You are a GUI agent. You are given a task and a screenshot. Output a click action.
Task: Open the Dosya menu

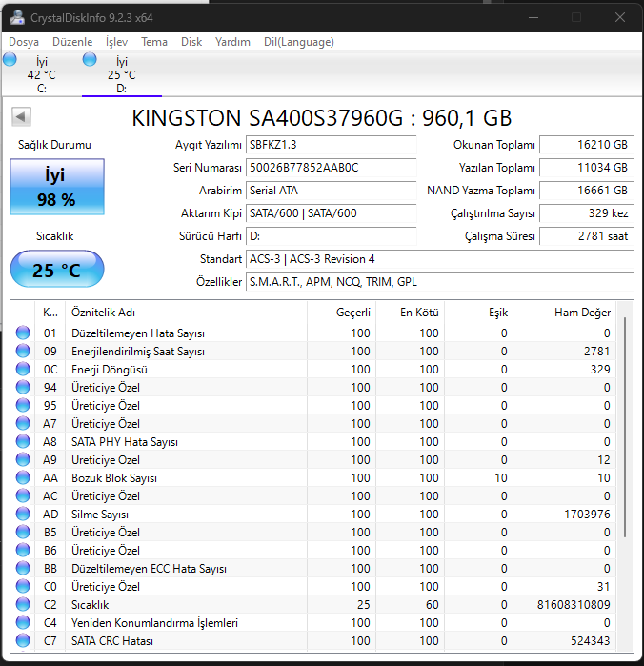coord(24,42)
